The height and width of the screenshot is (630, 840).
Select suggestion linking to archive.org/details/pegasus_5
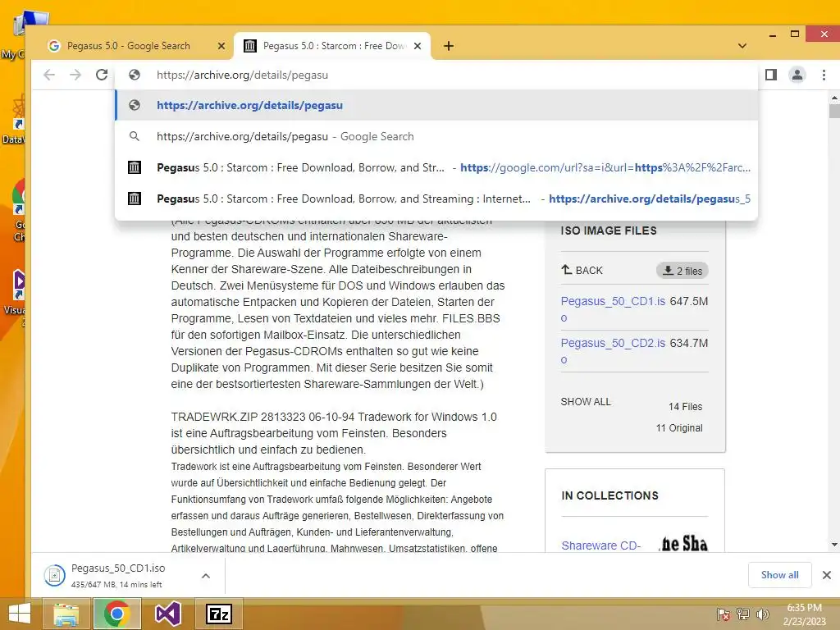click(x=436, y=199)
